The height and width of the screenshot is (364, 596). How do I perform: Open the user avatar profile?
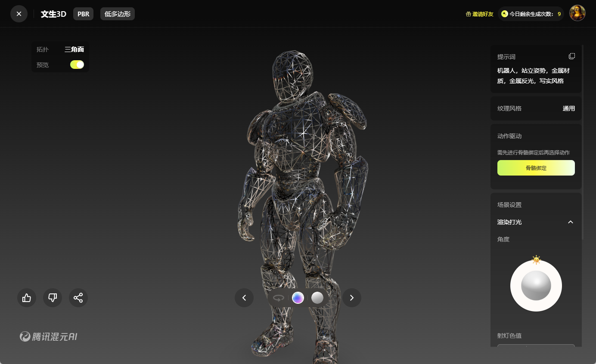[577, 13]
